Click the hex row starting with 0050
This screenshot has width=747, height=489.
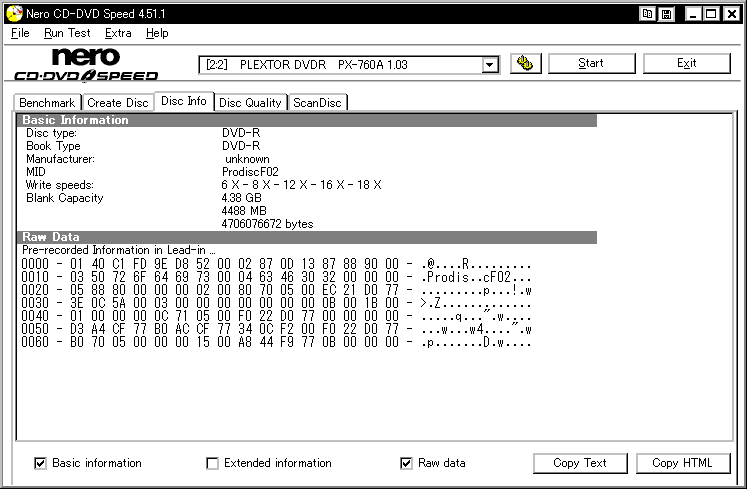click(276, 329)
